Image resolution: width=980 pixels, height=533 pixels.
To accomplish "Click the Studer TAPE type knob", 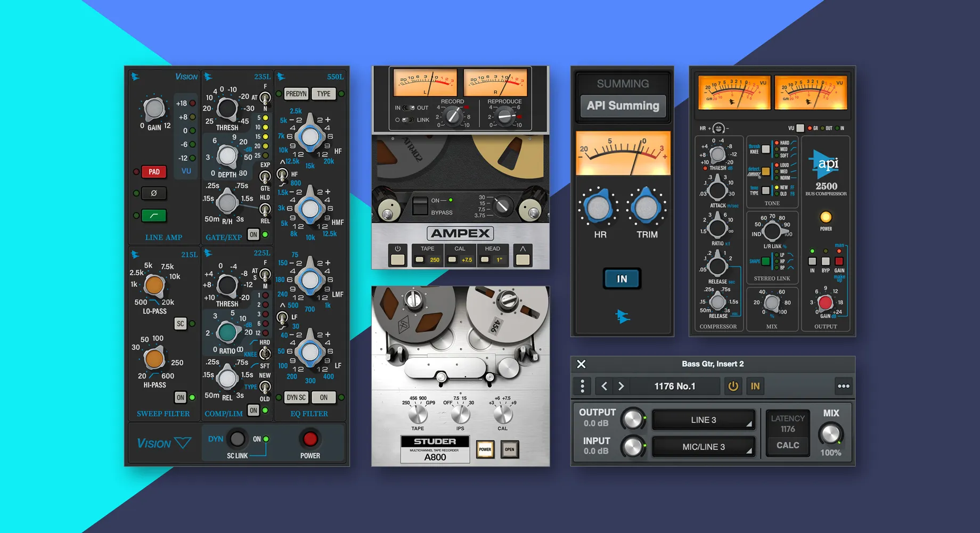I will coord(418,414).
